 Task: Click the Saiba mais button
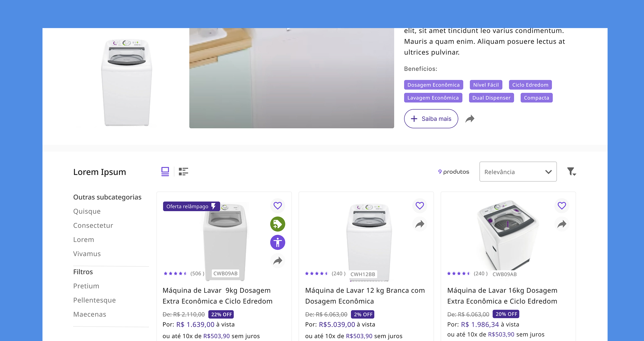pyautogui.click(x=431, y=119)
